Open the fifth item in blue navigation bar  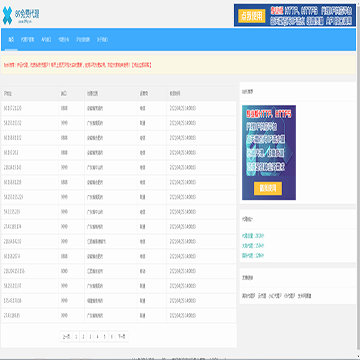83,40
